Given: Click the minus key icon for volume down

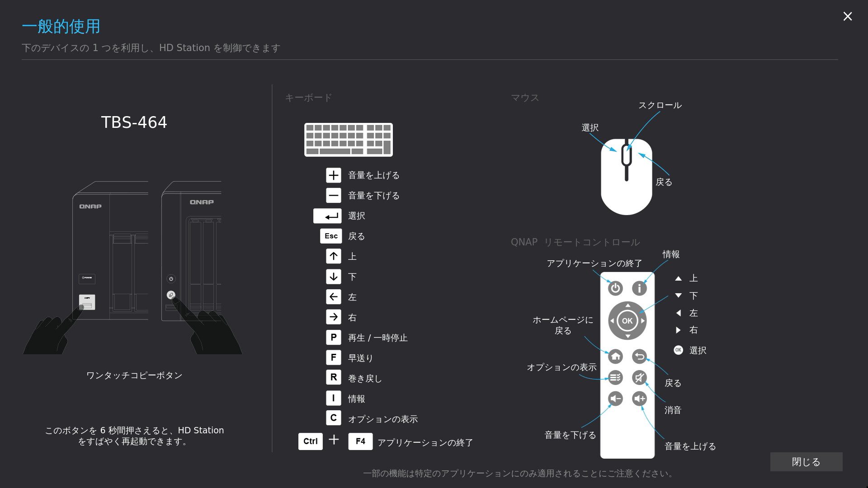Looking at the screenshot, I should click(x=333, y=196).
